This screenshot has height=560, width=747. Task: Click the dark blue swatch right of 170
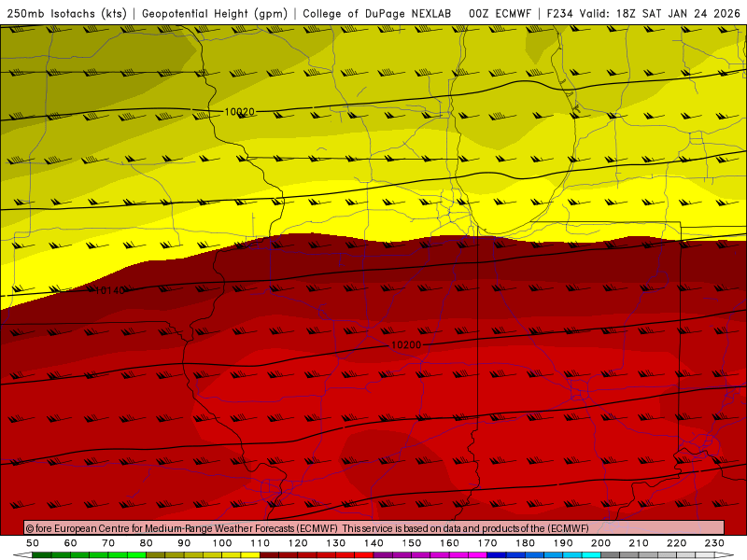click(497, 554)
